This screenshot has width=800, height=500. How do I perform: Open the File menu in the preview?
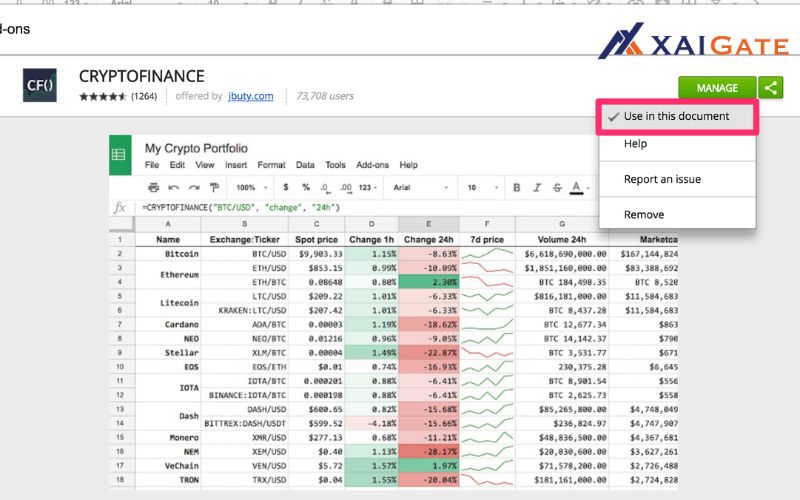[152, 165]
